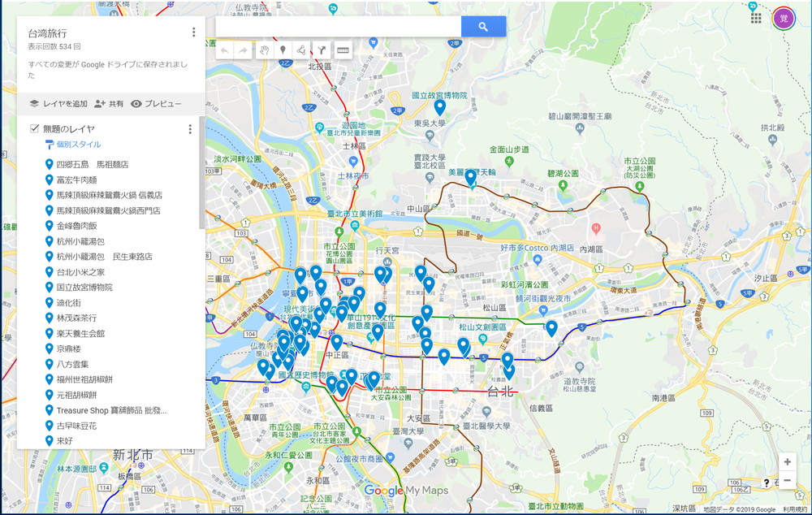This screenshot has width=812, height=515.
Task: Select 楽天養生会館 in the list
Action: [x=80, y=334]
